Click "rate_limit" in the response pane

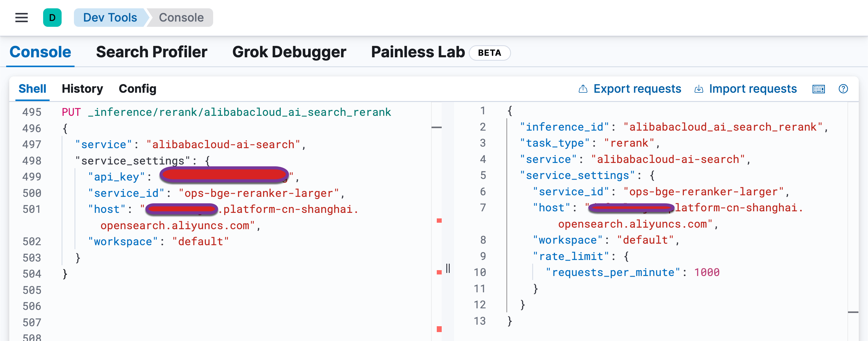571,256
